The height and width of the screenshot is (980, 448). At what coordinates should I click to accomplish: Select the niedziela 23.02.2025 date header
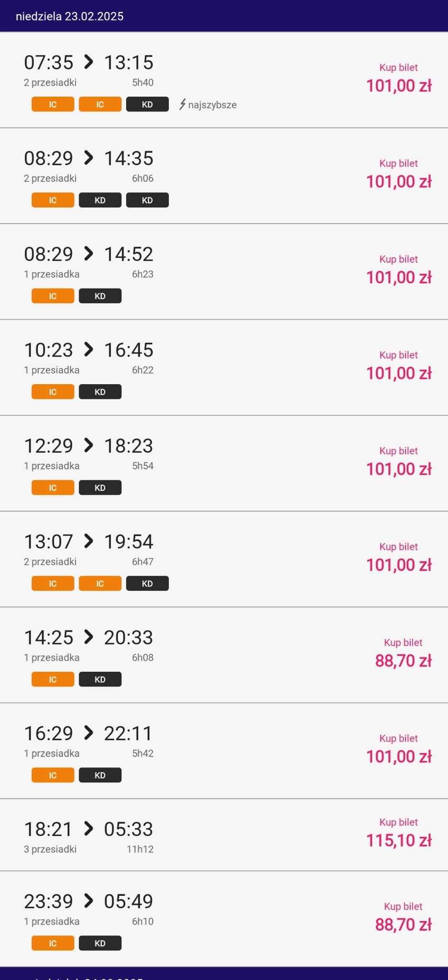click(70, 16)
